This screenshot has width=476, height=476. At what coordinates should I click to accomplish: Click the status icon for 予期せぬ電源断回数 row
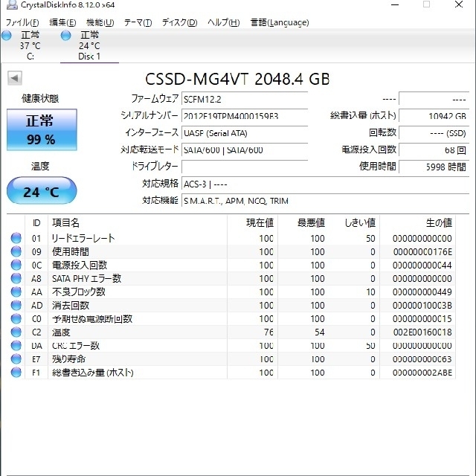(x=16, y=318)
